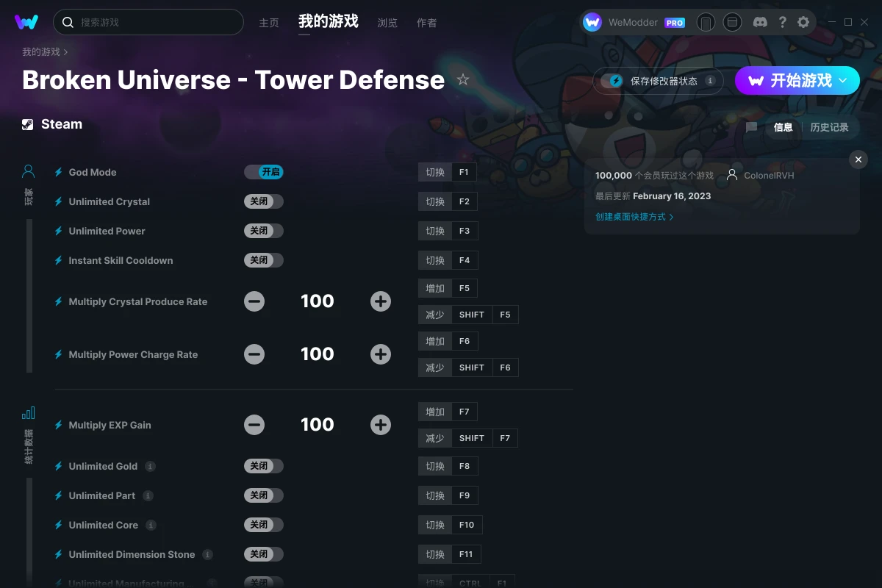Click the 增加 F5 hotkey button

coord(448,288)
